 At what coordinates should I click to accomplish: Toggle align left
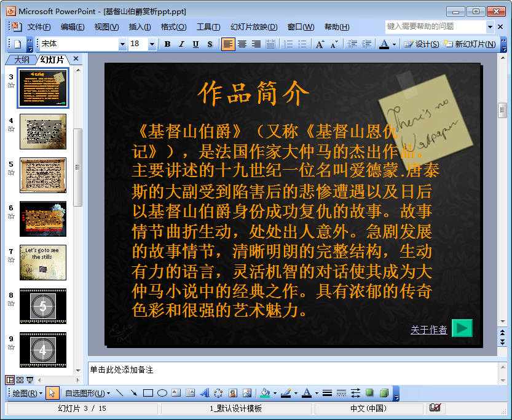tap(228, 44)
